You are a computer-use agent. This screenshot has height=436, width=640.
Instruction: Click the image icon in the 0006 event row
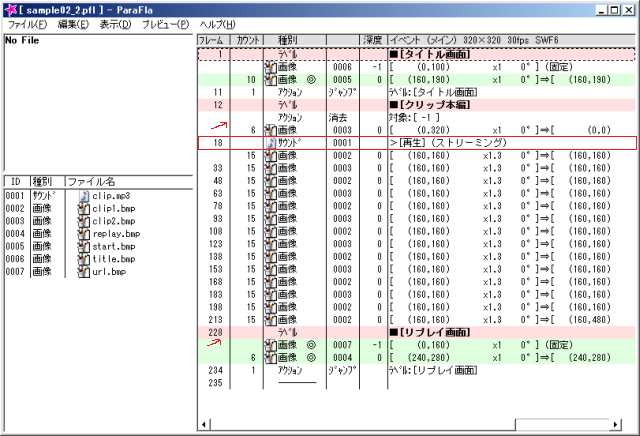271,67
